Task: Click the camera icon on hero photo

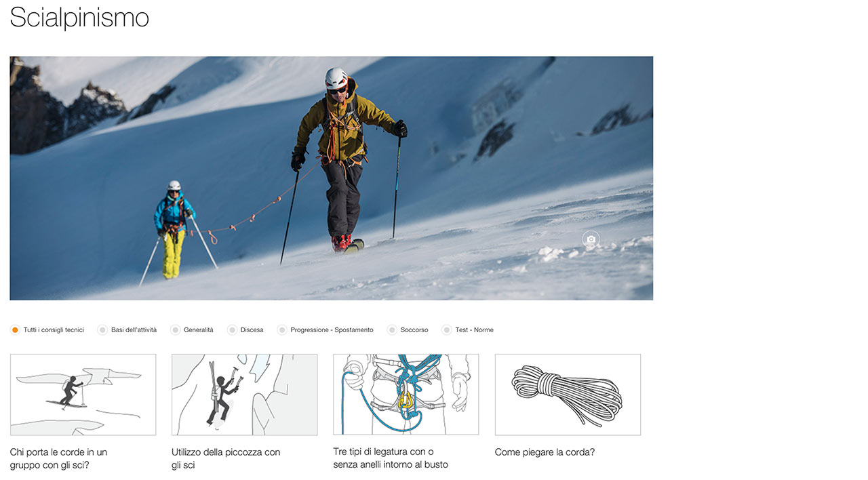Action: [x=591, y=239]
